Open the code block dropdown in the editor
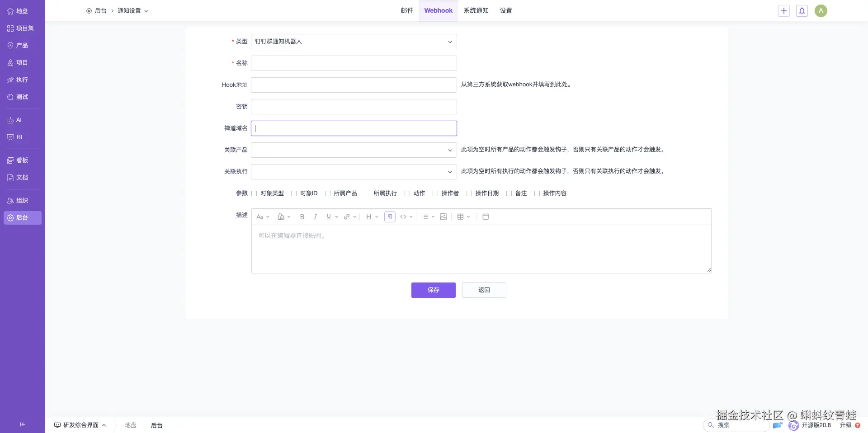 406,217
